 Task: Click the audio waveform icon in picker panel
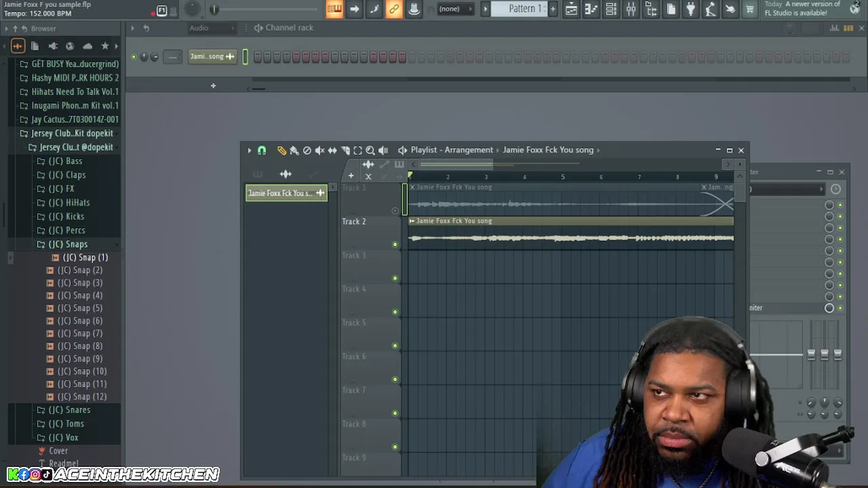(x=285, y=174)
